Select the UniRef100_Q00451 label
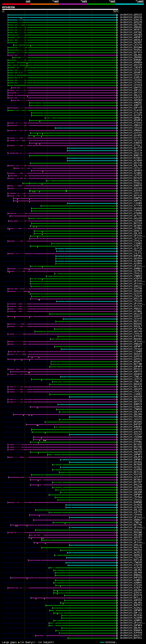This screenshot has height=644, width=146. [x=131, y=135]
